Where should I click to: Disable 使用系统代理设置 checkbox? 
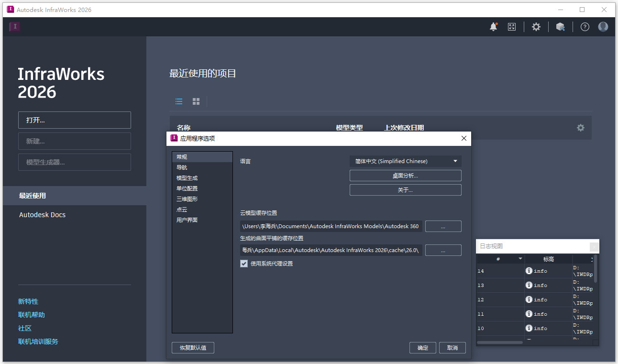(244, 263)
